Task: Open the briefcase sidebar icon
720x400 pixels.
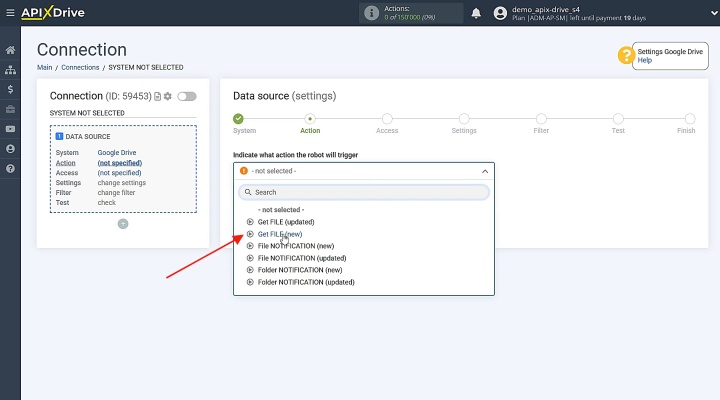Action: (x=10, y=109)
